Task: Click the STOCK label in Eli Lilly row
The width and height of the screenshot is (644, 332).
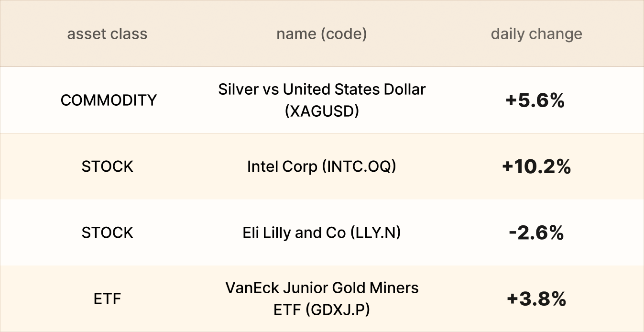Action: [107, 232]
